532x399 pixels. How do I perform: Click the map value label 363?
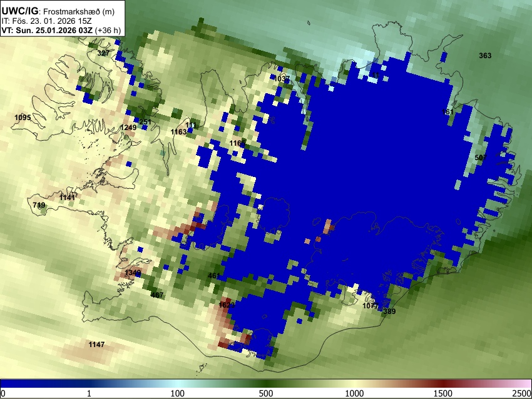coord(485,56)
